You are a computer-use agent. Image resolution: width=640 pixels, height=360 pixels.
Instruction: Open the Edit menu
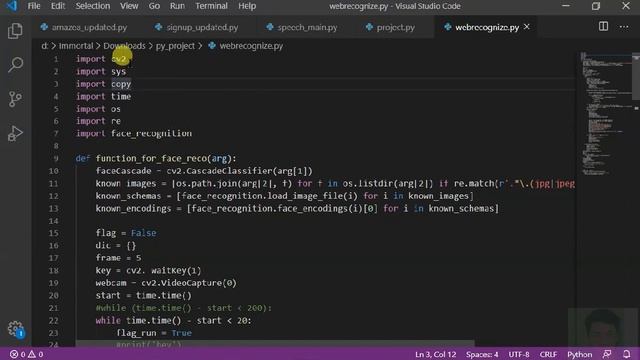click(58, 6)
